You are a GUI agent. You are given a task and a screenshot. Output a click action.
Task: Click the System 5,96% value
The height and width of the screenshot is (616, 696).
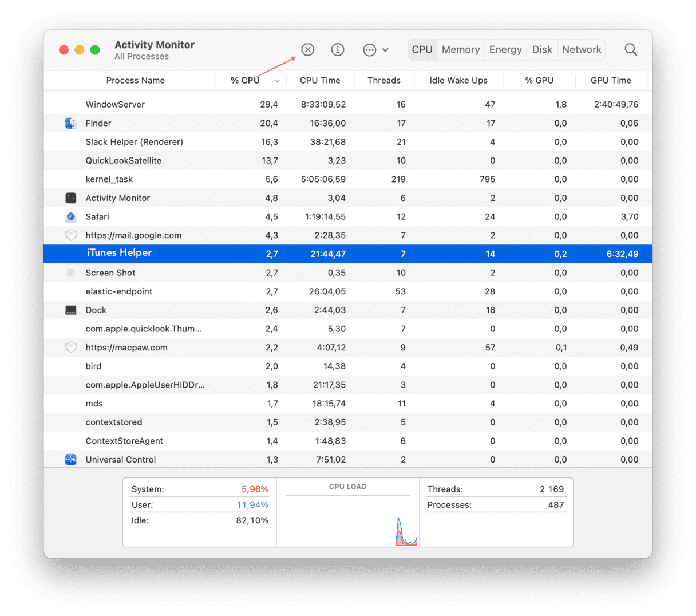coord(255,489)
